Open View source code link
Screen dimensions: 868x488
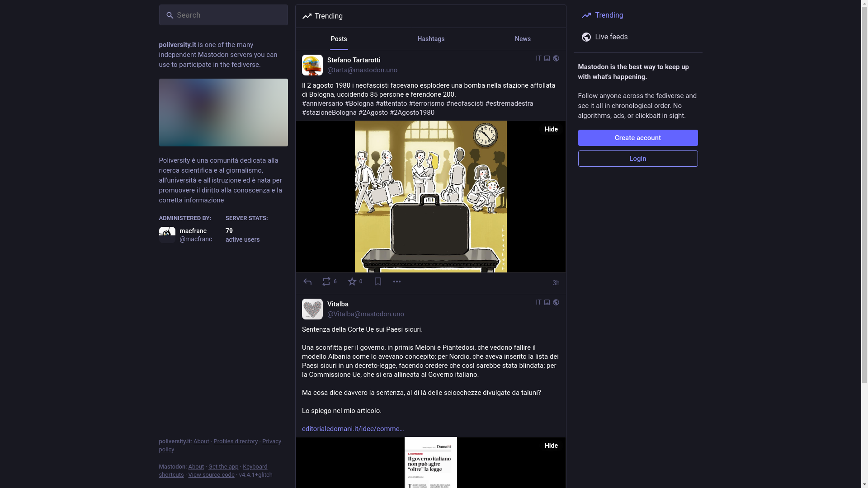pos(211,475)
